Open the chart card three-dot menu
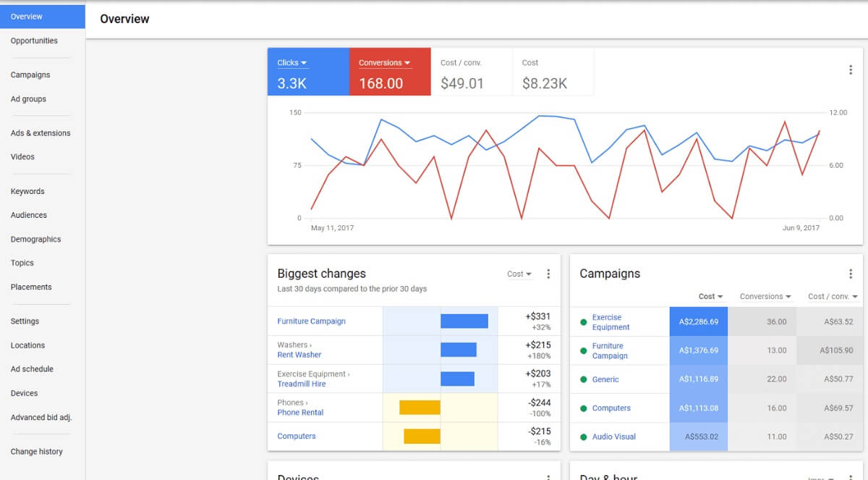The height and width of the screenshot is (480, 868). (x=851, y=70)
